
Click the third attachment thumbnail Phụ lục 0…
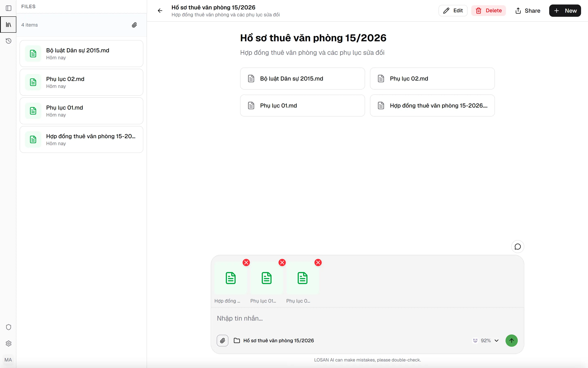coord(303,278)
